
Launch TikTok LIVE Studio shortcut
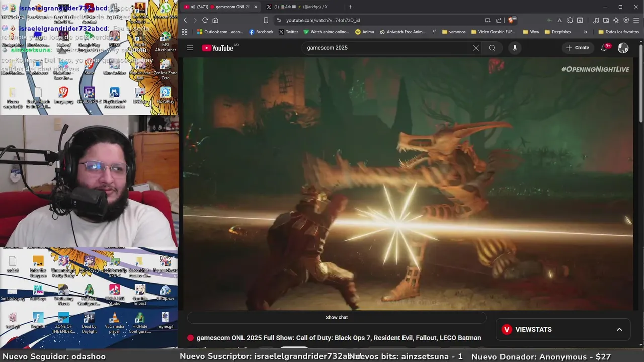coord(115,295)
